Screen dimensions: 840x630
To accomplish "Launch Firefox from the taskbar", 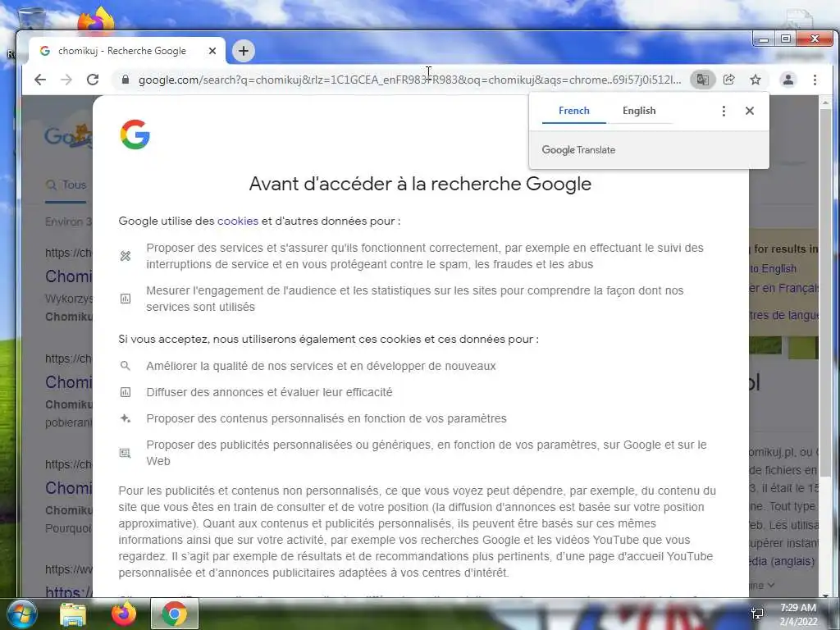I will pyautogui.click(x=124, y=614).
